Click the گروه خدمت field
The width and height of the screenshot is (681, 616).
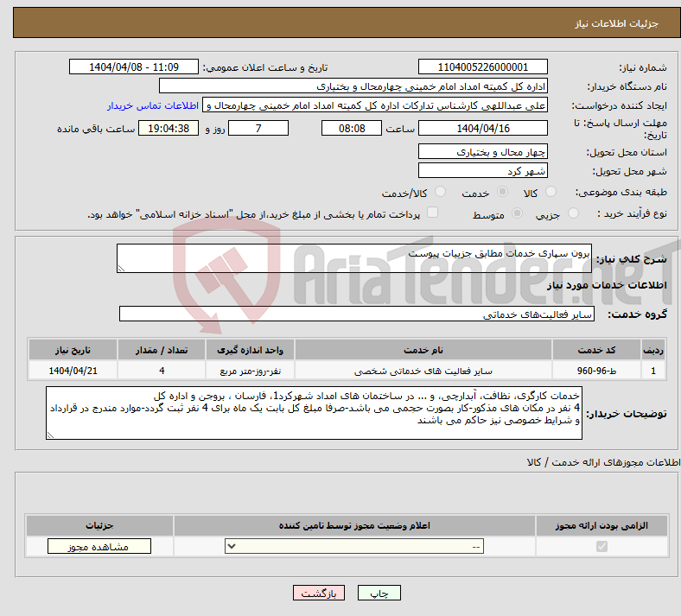click(357, 314)
